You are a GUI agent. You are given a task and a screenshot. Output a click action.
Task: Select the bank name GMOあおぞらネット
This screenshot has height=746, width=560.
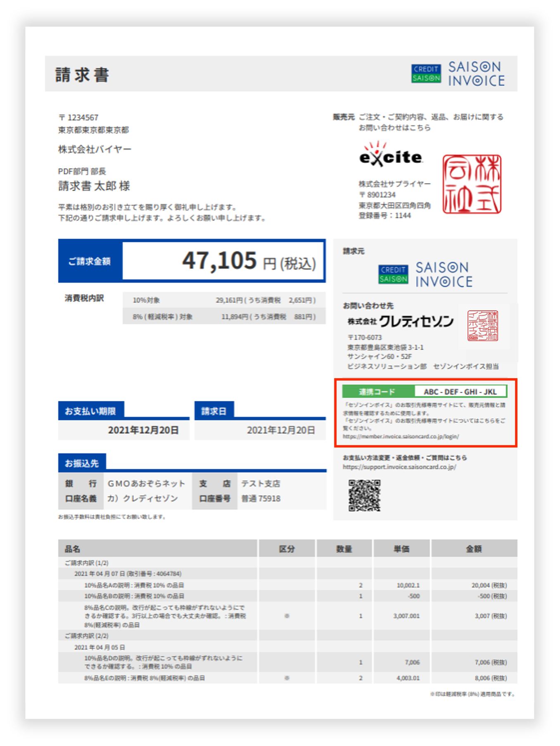pos(147,484)
